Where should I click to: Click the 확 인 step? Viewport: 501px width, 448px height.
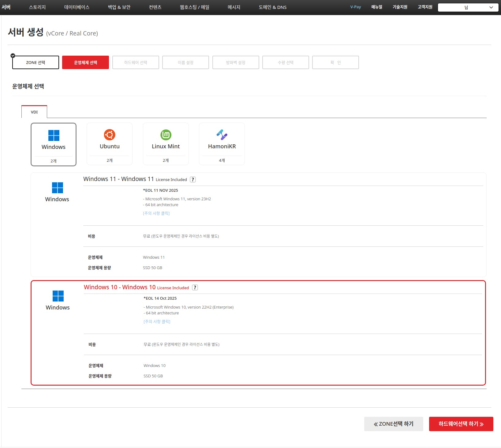pyautogui.click(x=335, y=62)
